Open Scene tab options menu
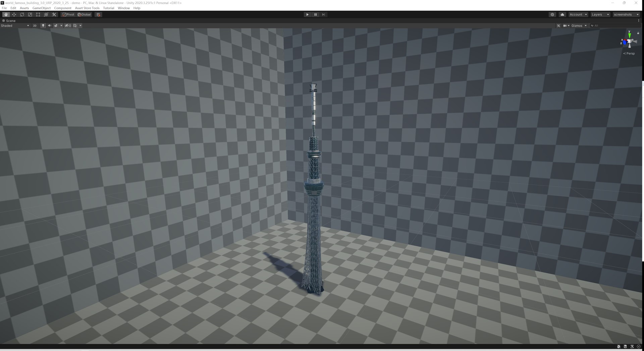644x351 pixels. tap(639, 20)
